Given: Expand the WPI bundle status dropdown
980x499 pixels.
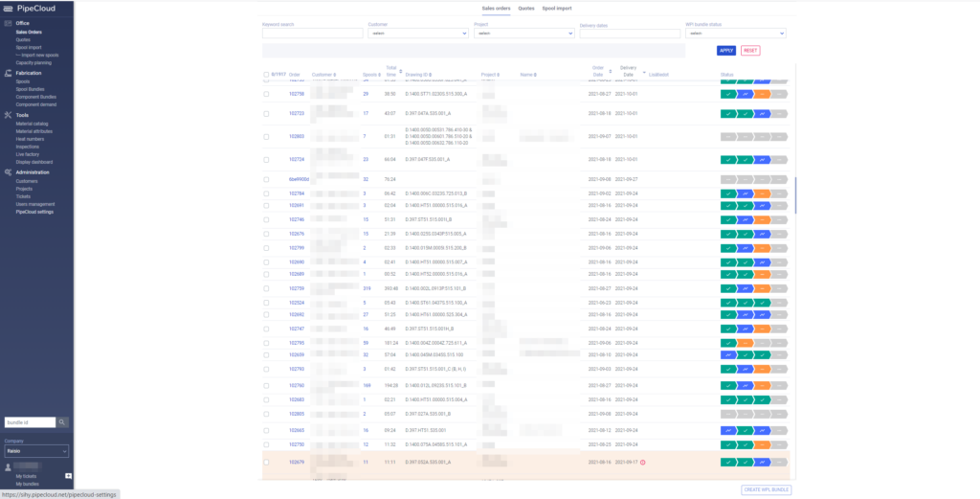Looking at the screenshot, I should 735,34.
